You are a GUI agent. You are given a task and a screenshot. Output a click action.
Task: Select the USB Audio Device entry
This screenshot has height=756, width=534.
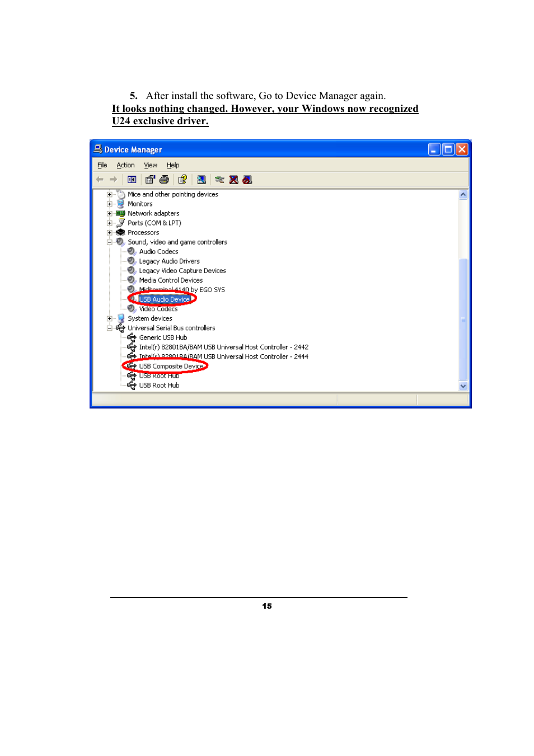pyautogui.click(x=165, y=299)
